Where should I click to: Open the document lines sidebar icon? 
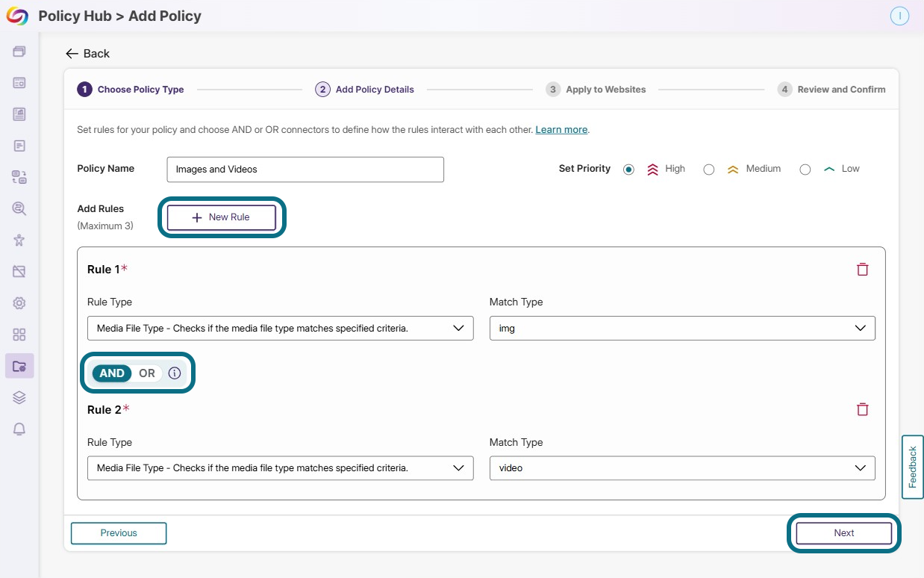coord(19,146)
